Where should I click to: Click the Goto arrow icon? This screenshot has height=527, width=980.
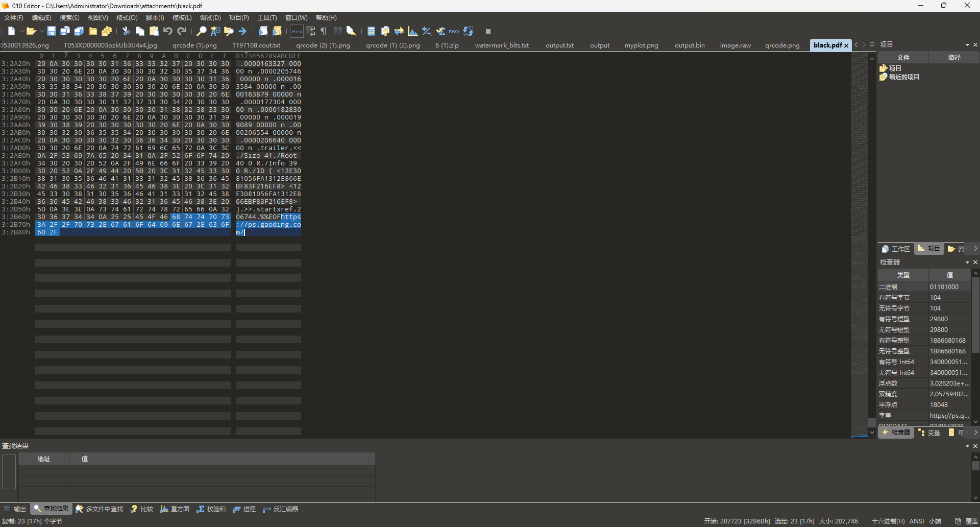(242, 31)
